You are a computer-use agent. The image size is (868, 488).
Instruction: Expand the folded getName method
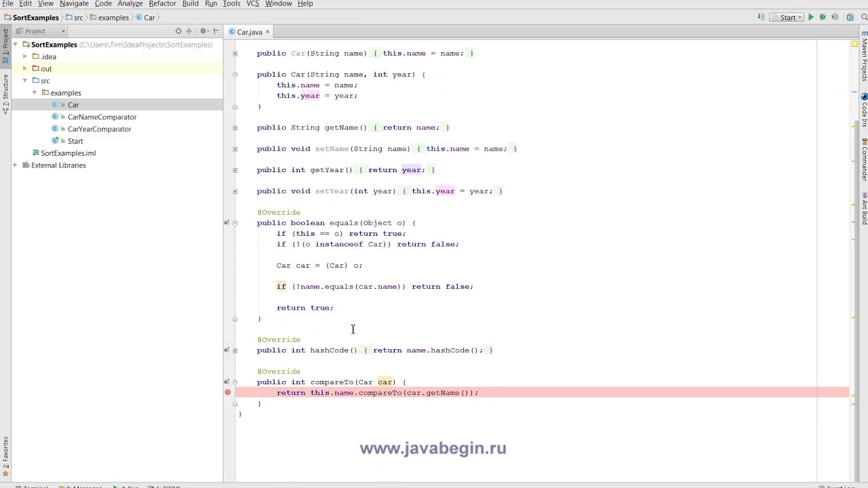(235, 127)
